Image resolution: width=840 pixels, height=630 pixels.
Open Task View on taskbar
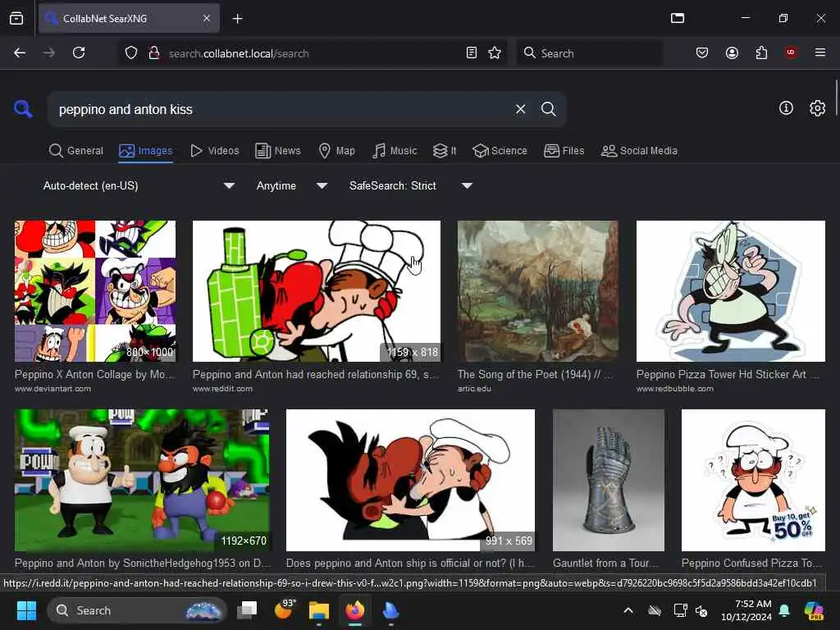pyautogui.click(x=247, y=610)
